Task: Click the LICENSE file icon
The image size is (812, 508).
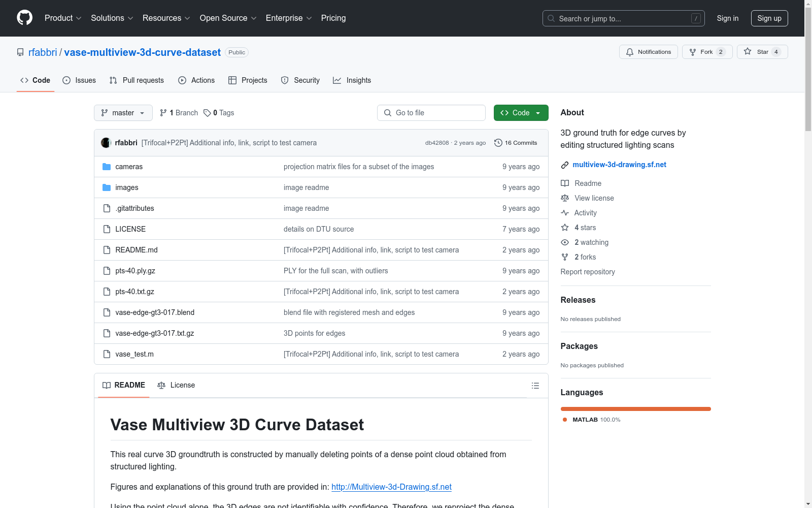Action: 107,229
